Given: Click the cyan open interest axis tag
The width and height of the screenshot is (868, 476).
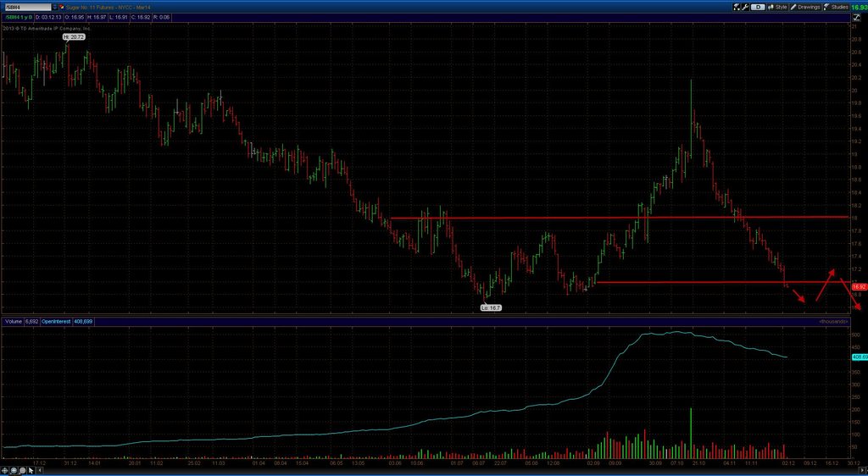Looking at the screenshot, I should [x=860, y=357].
